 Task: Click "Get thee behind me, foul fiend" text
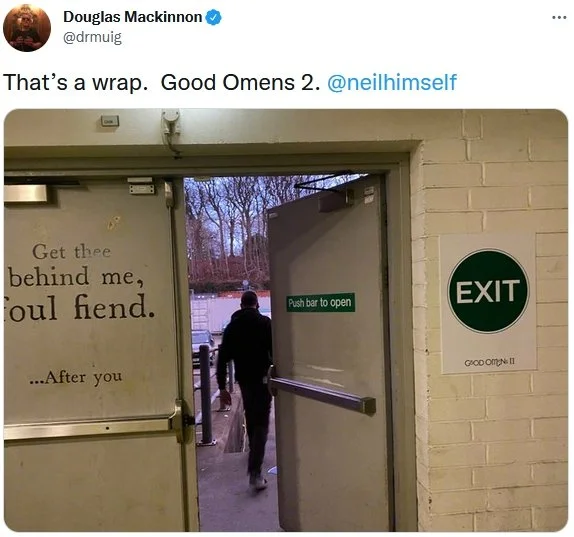click(x=79, y=282)
